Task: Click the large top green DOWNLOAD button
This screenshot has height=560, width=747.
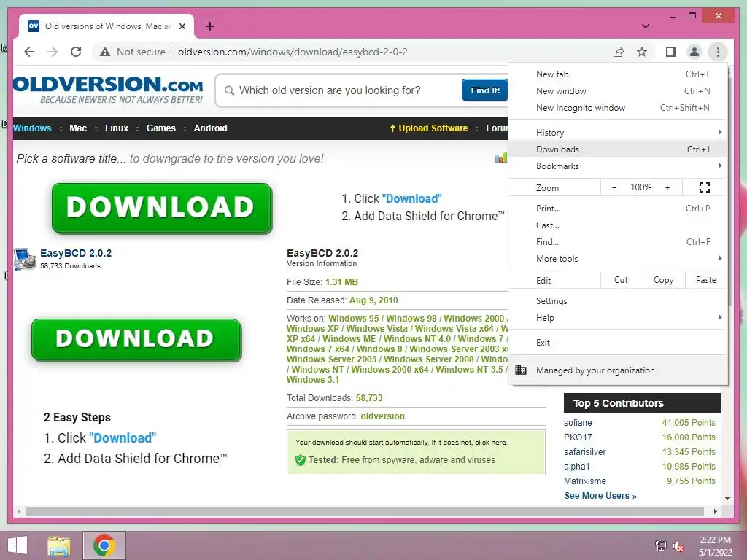Action: click(162, 208)
